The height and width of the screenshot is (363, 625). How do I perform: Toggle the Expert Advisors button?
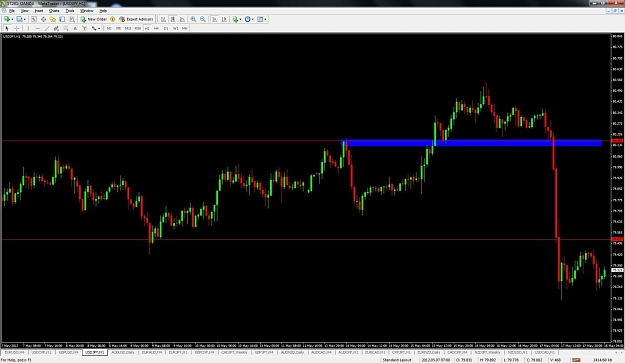[x=136, y=19]
